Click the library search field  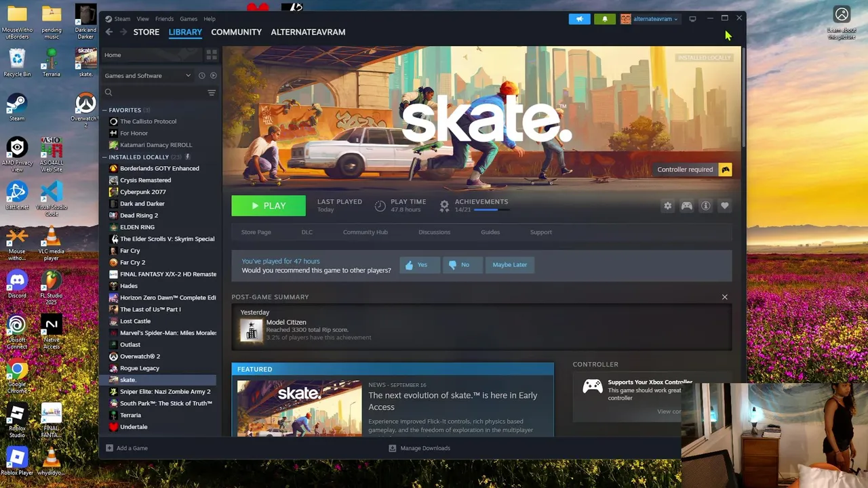coord(153,93)
